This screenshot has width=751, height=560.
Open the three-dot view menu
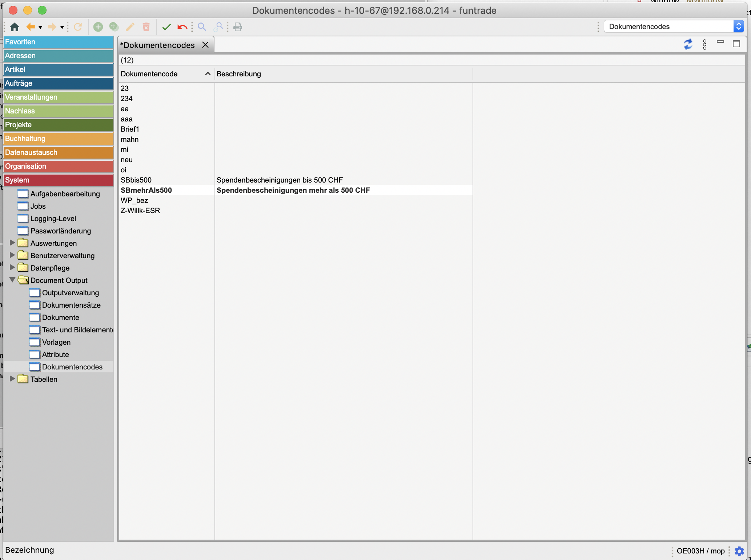click(x=704, y=44)
